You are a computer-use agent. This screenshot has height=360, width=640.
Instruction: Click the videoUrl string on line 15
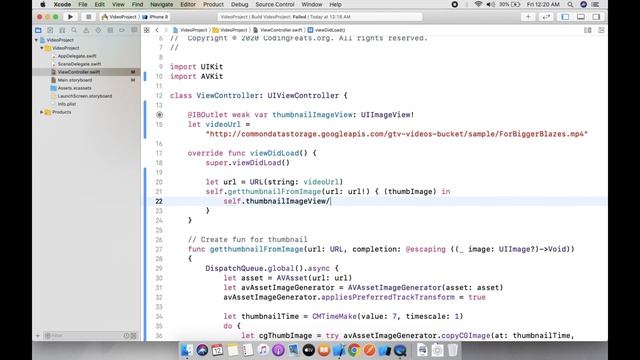coord(397,134)
